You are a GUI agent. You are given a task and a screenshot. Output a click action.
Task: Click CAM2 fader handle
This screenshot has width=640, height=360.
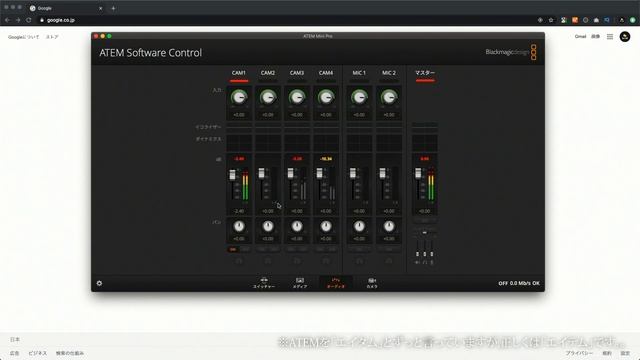(x=262, y=173)
